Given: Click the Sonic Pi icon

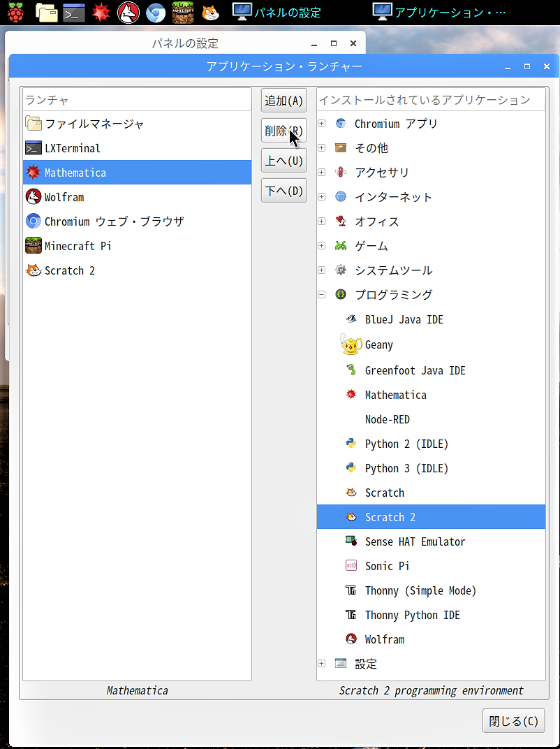Looking at the screenshot, I should [351, 565].
